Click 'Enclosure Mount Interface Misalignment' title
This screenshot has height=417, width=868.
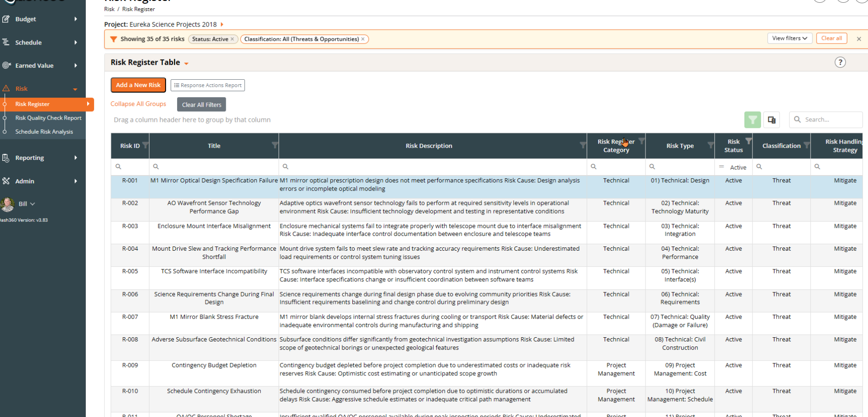[214, 226]
